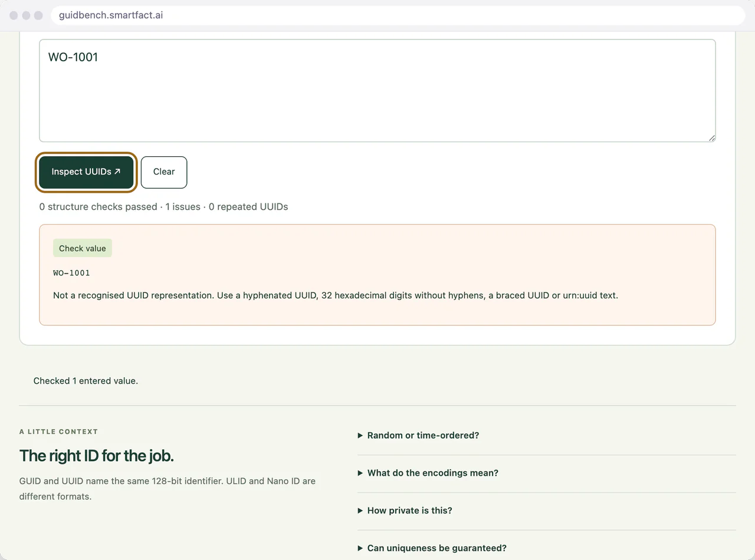
Task: Clear the entered UUID values
Action: click(x=164, y=172)
